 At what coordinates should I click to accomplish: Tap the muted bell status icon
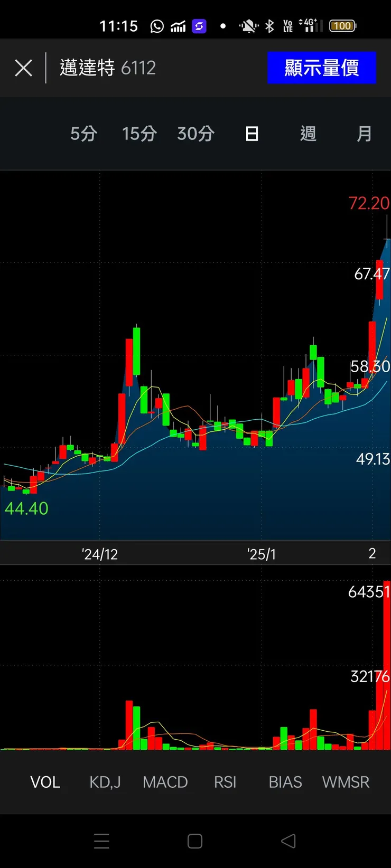248,26
